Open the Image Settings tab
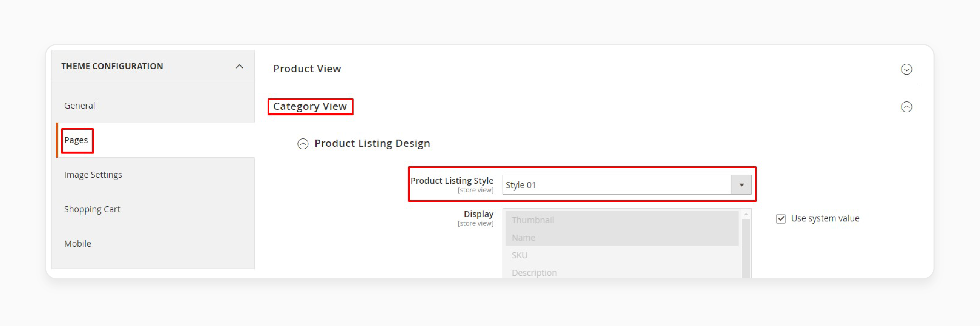This screenshot has width=980, height=326. (x=93, y=175)
